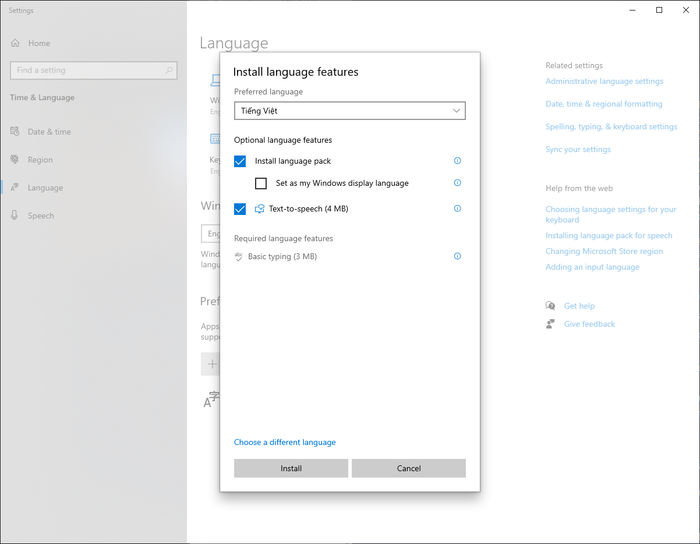The width and height of the screenshot is (700, 544).
Task: Go to Speech settings
Action: [x=41, y=216]
